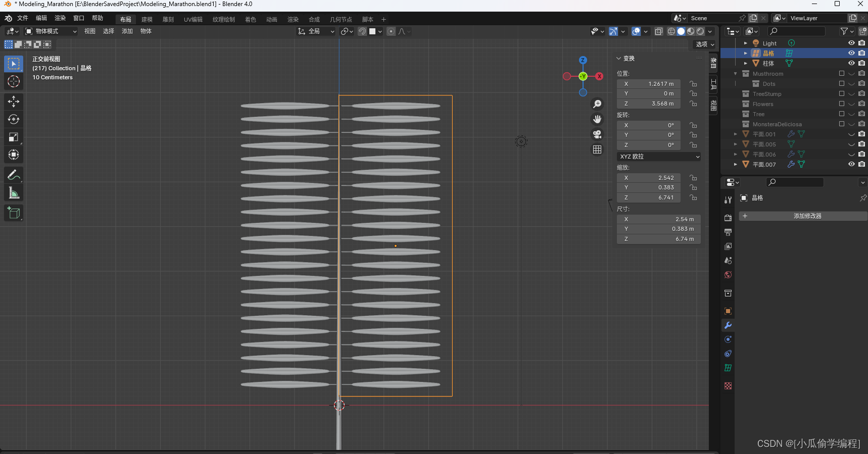Select the Transform tool
868x454 pixels.
pos(14,155)
